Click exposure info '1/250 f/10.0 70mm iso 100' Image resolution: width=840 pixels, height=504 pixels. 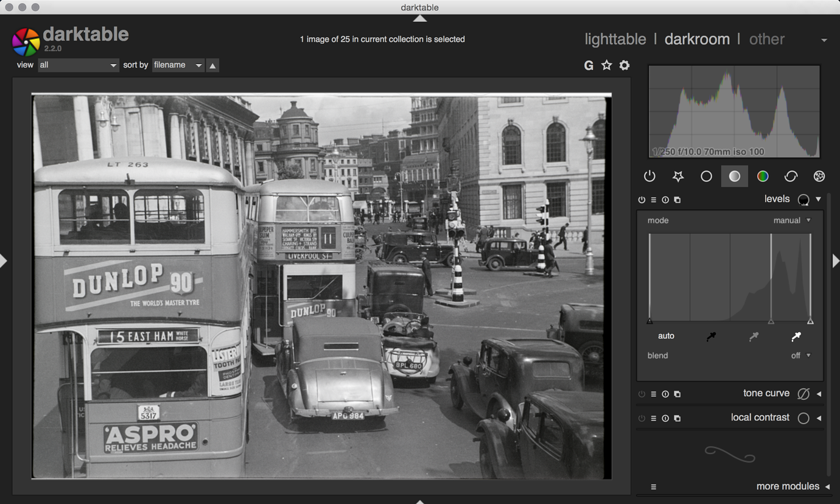(x=708, y=152)
